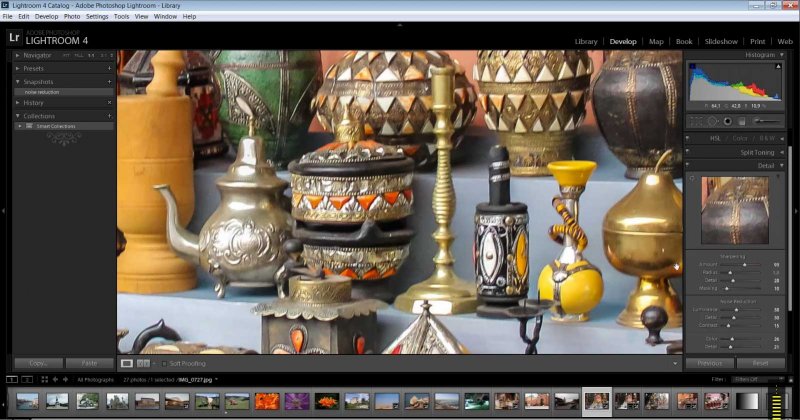Viewport: 800px width, 420px height.
Task: Switch to the Library module
Action: point(586,41)
